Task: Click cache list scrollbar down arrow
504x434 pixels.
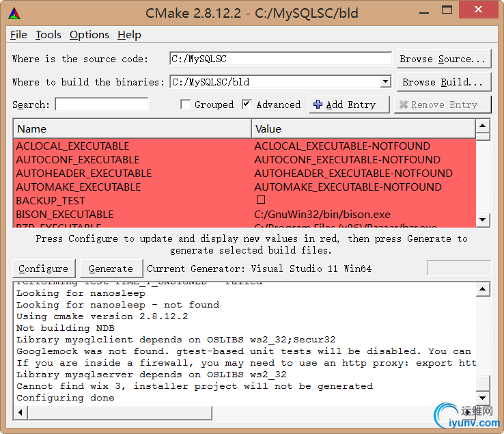Action: tap(482, 220)
